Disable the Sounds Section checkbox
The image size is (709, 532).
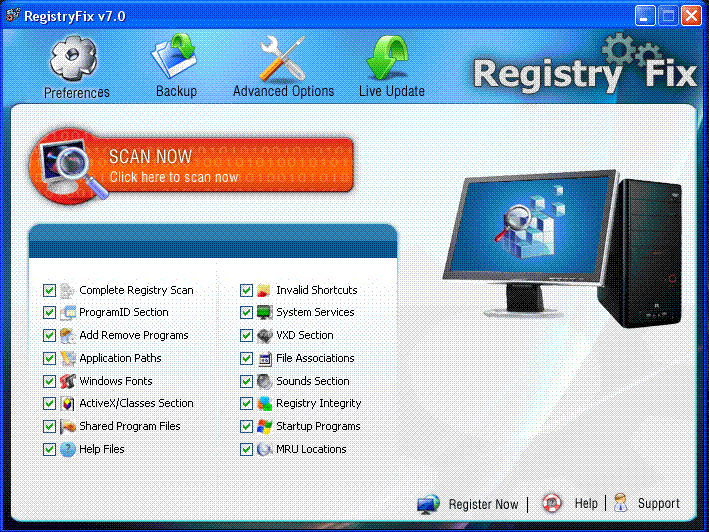[246, 381]
